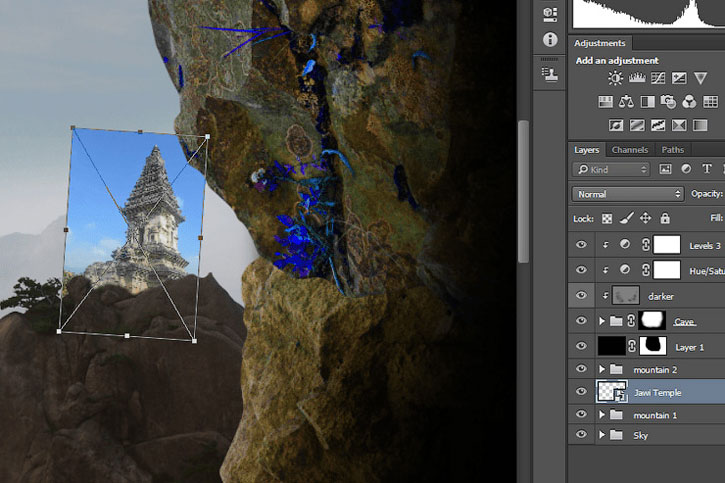Image resolution: width=725 pixels, height=483 pixels.
Task: Add a Levels adjustment from Adjustments panel
Action: (x=637, y=78)
